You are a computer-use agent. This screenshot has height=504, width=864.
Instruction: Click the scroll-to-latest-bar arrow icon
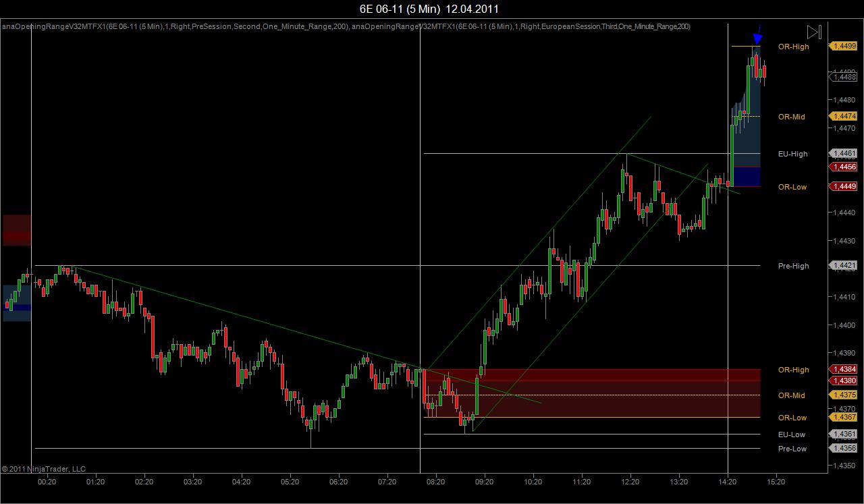(814, 32)
